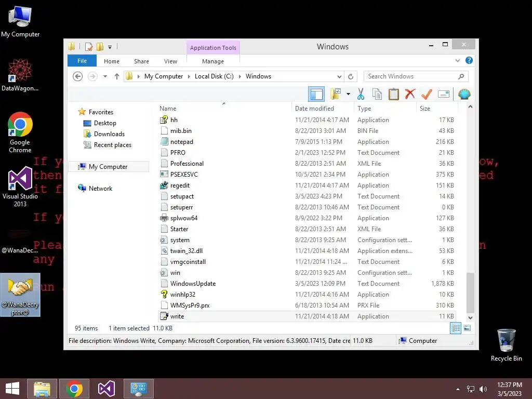This screenshot has width=532, height=399.
Task: Open the Quick Access Toolbar customize dropdown
Action: [x=110, y=47]
